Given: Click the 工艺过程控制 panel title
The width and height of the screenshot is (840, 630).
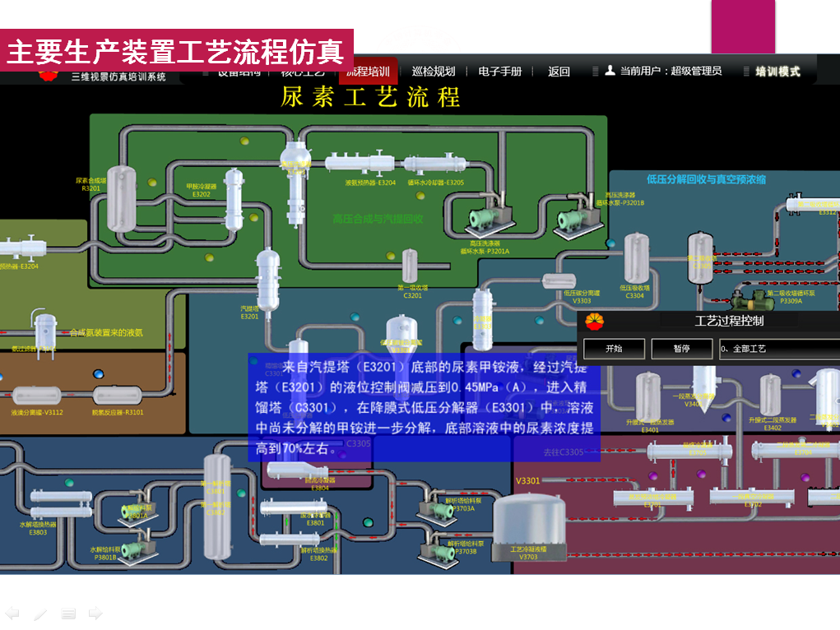Looking at the screenshot, I should (729, 321).
